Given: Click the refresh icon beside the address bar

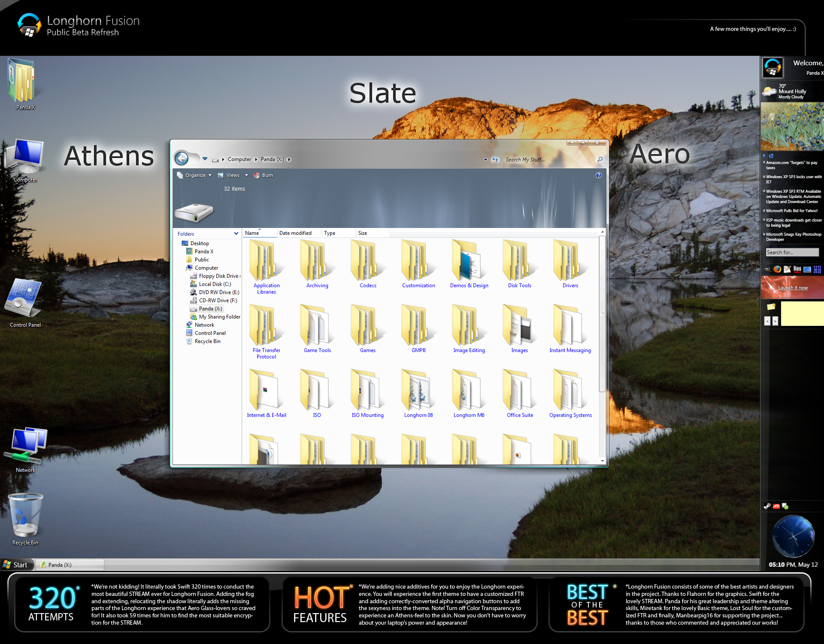Looking at the screenshot, I should [496, 159].
